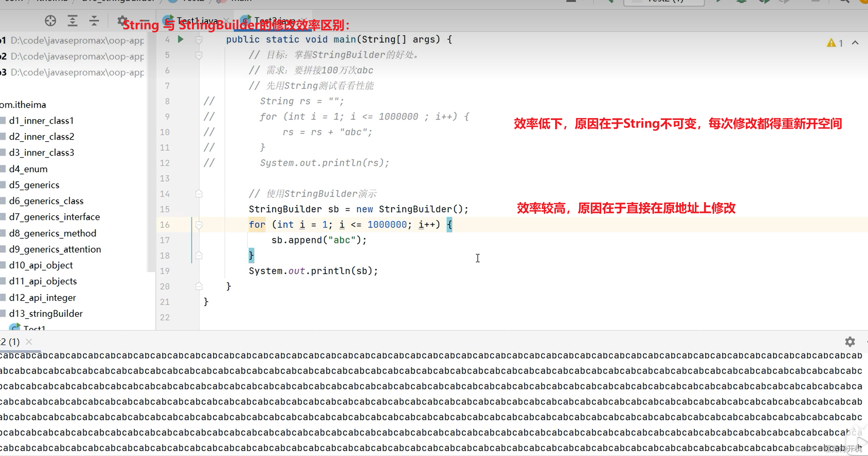Image resolution: width=868 pixels, height=456 pixels.
Task: Select package d1_inner_class1 in tree
Action: [x=41, y=121]
